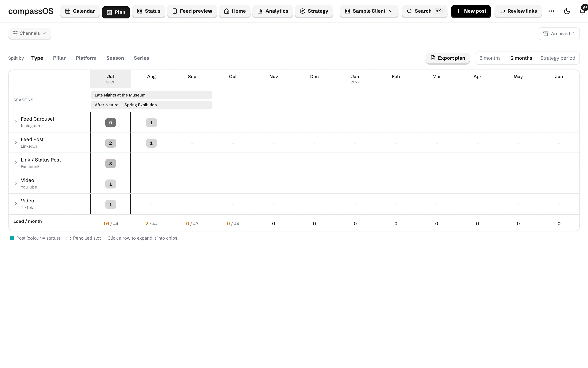Open the Strategy tab
The image size is (588, 368).
click(314, 11)
